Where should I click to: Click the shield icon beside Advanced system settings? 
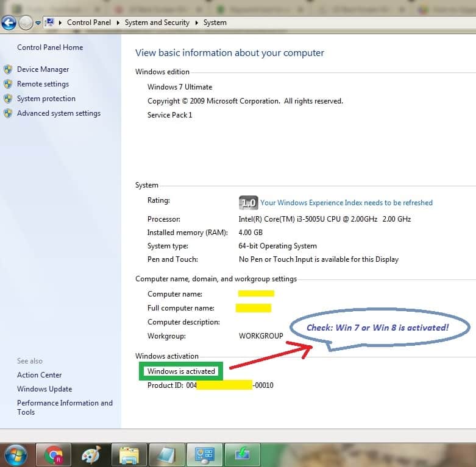point(8,113)
